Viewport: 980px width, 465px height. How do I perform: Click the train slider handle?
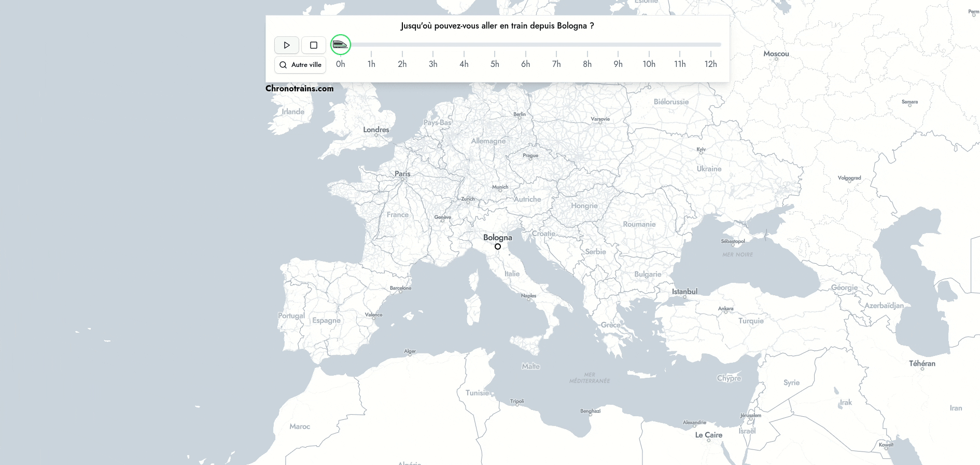[341, 45]
